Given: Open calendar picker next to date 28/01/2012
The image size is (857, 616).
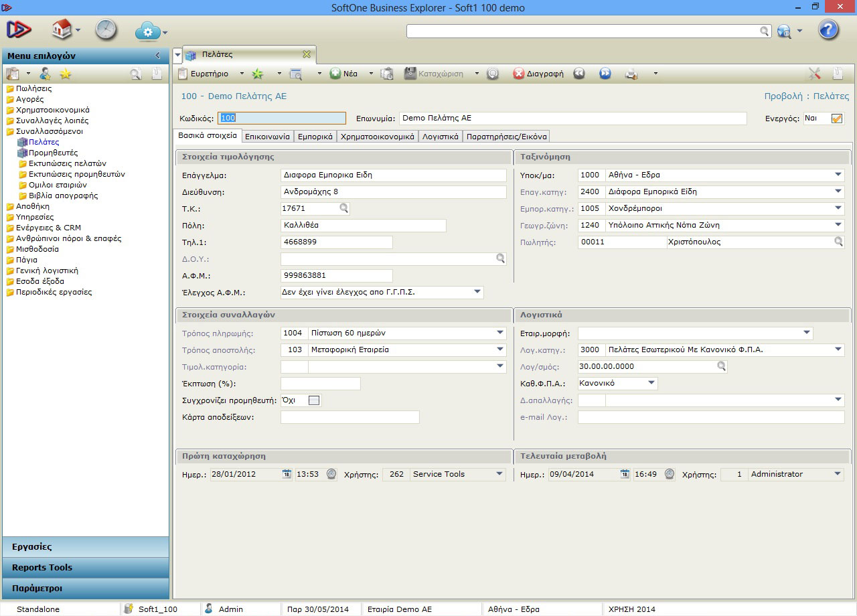Looking at the screenshot, I should pyautogui.click(x=287, y=474).
